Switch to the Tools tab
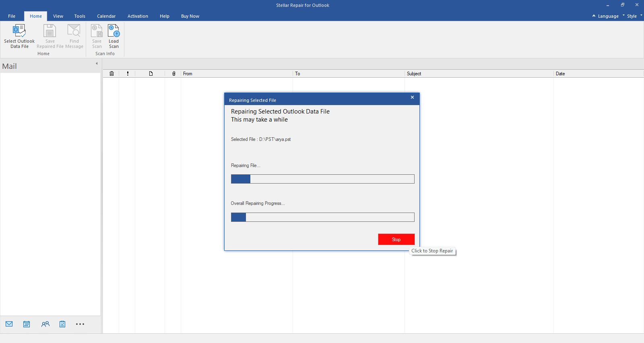Image resolution: width=644 pixels, height=343 pixels. (x=80, y=16)
